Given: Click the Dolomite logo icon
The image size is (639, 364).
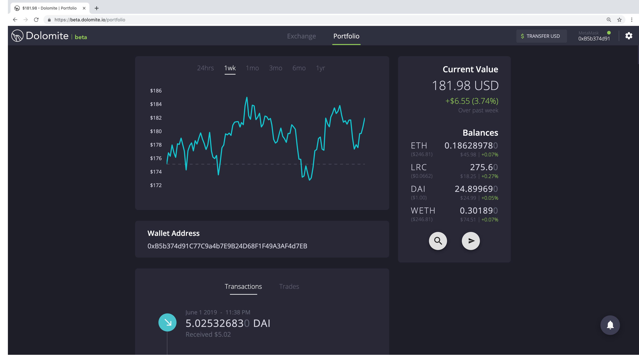Looking at the screenshot, I should coord(17,36).
